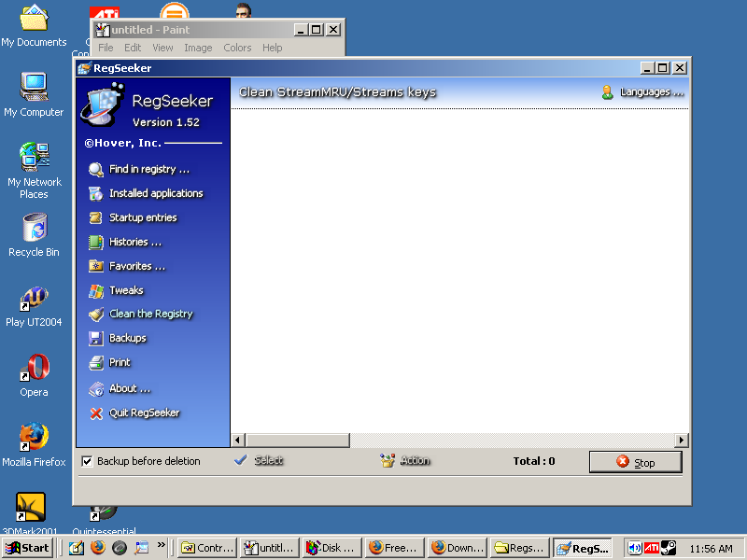Click the Print printer icon
This screenshot has width=747, height=560.
click(95, 363)
